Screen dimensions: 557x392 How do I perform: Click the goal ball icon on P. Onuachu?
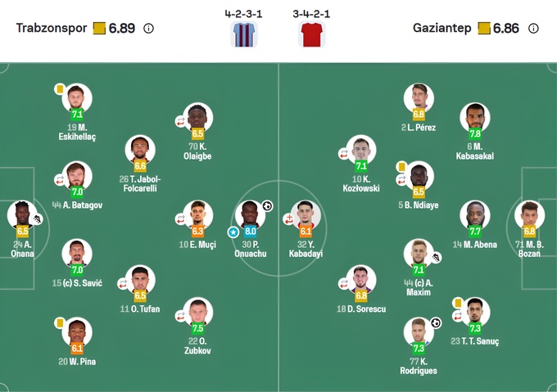pyautogui.click(x=267, y=206)
